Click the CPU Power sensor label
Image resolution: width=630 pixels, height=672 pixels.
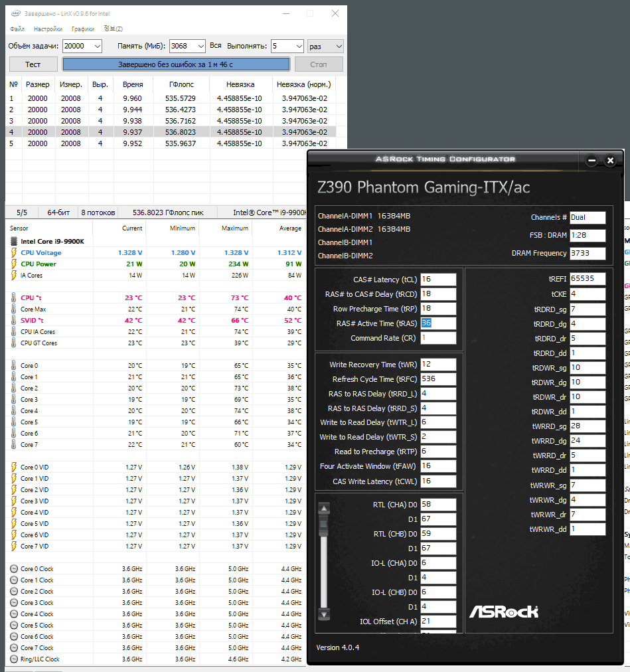(x=39, y=264)
